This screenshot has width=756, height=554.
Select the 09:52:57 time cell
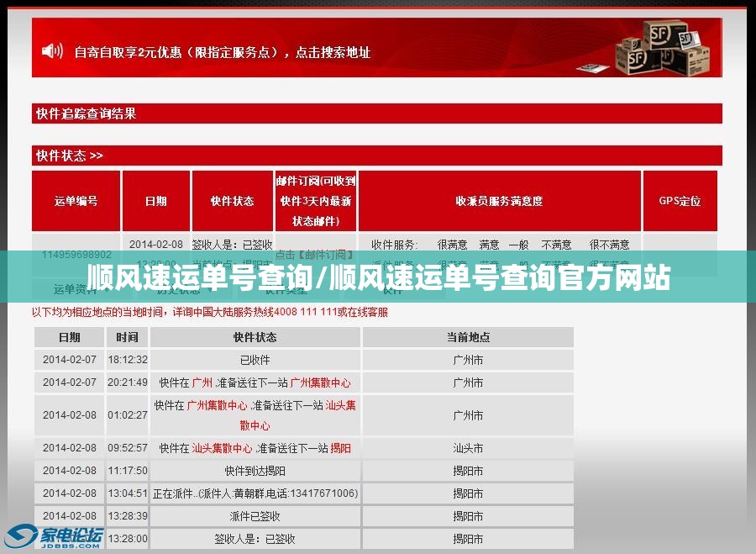[128, 448]
